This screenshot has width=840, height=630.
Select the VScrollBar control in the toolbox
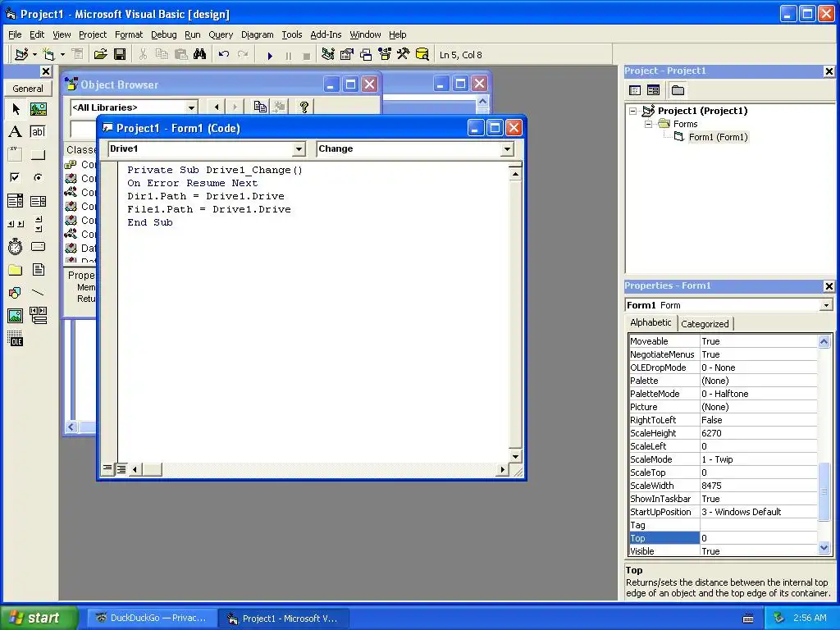(x=38, y=224)
